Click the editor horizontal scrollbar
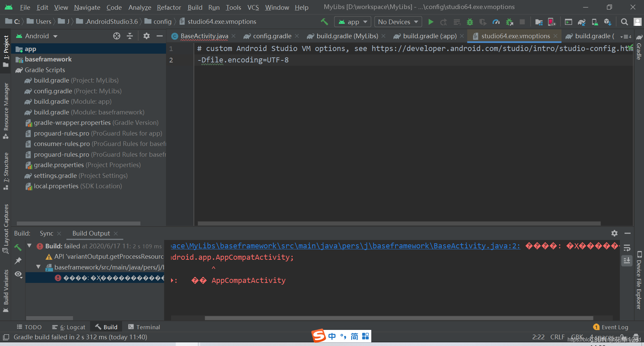 (399, 223)
